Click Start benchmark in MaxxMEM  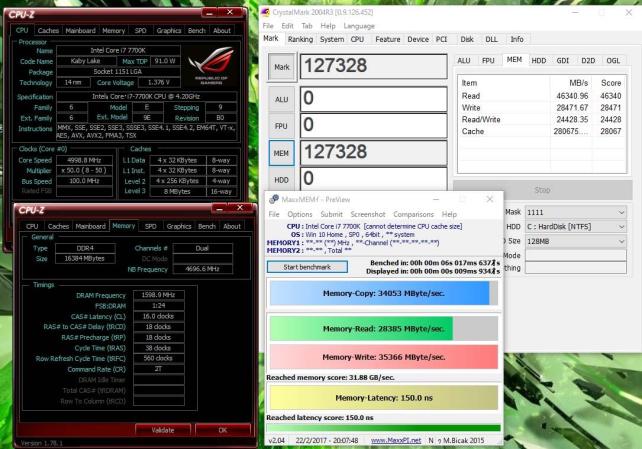point(307,267)
